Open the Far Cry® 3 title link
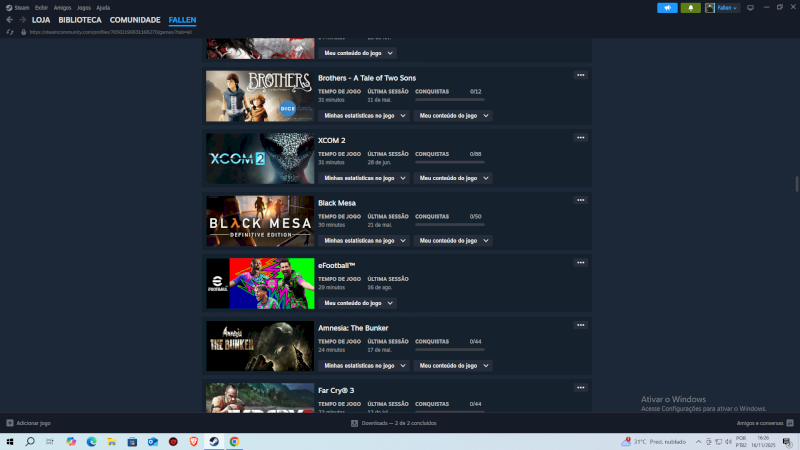 tap(336, 390)
